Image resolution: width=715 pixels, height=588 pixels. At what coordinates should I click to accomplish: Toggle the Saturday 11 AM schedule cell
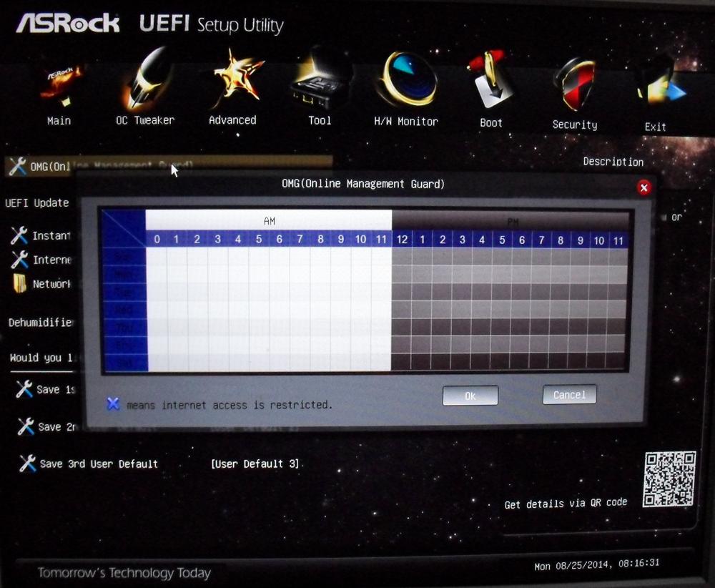click(381, 363)
